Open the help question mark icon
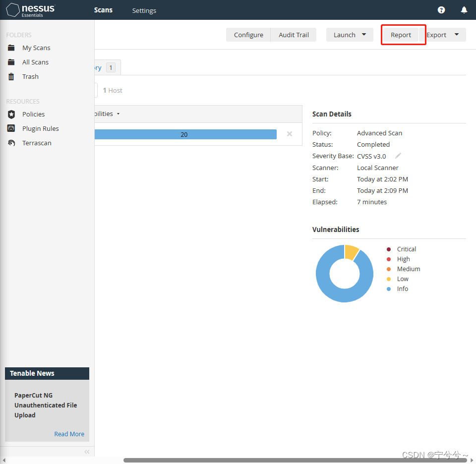476x464 pixels. pos(441,10)
